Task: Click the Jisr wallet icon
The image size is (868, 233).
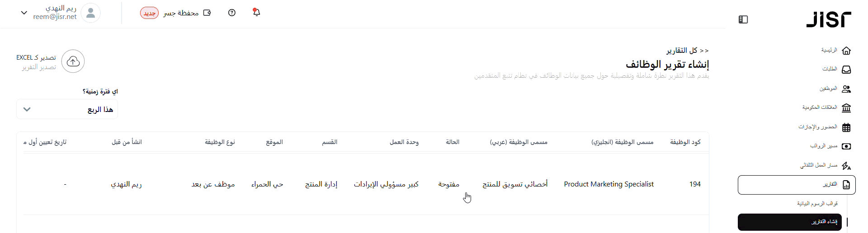Action: pos(207,13)
